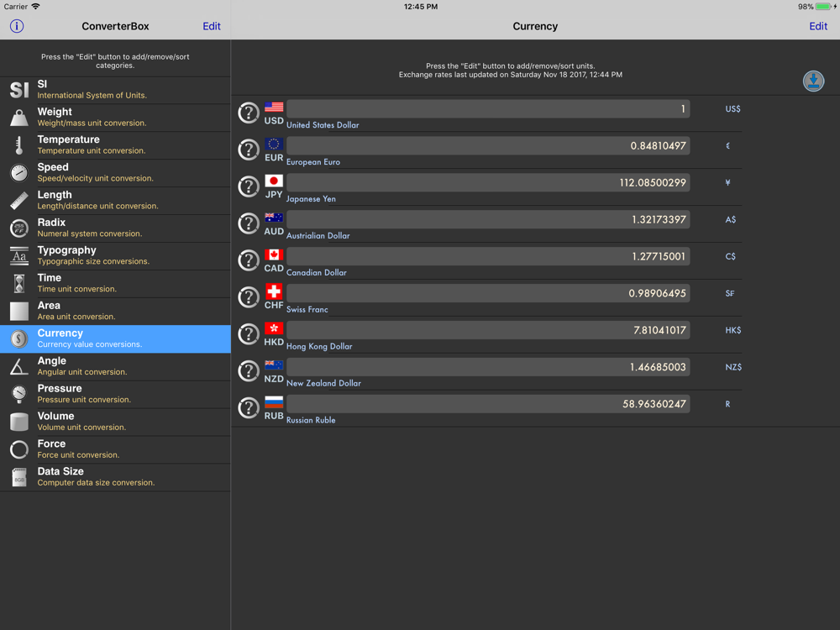
Task: Open help for RUB row
Action: click(x=249, y=408)
